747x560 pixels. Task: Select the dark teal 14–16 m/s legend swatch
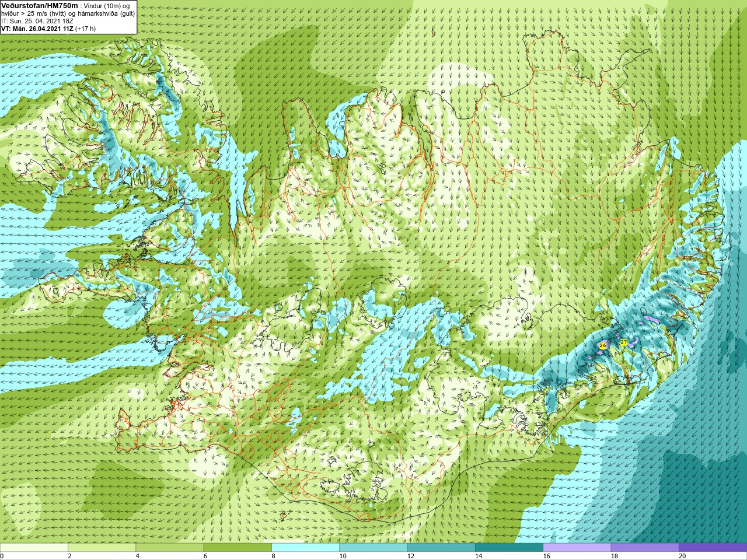point(509,548)
